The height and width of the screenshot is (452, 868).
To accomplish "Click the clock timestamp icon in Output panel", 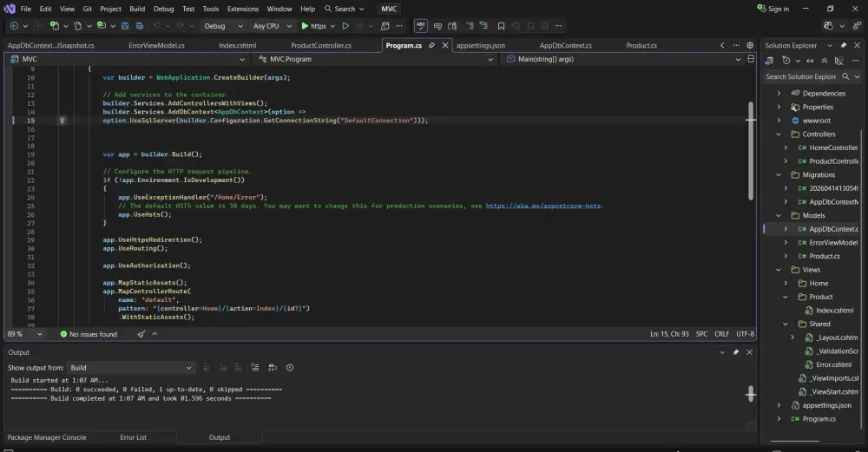I will [290, 367].
